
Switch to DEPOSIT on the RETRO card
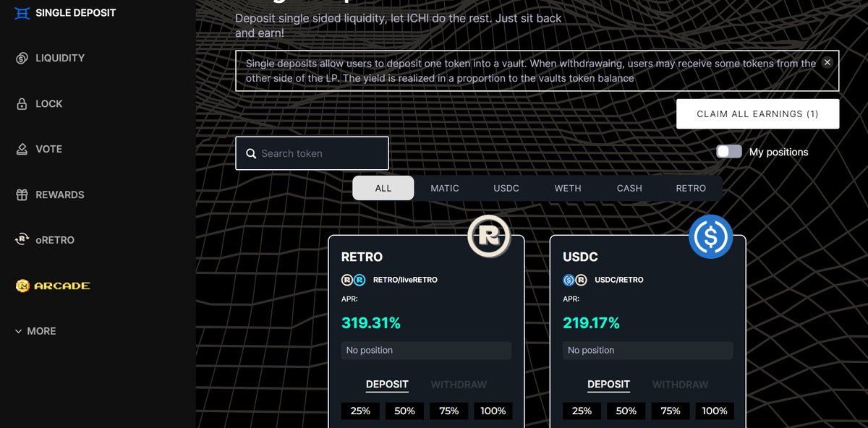(387, 385)
